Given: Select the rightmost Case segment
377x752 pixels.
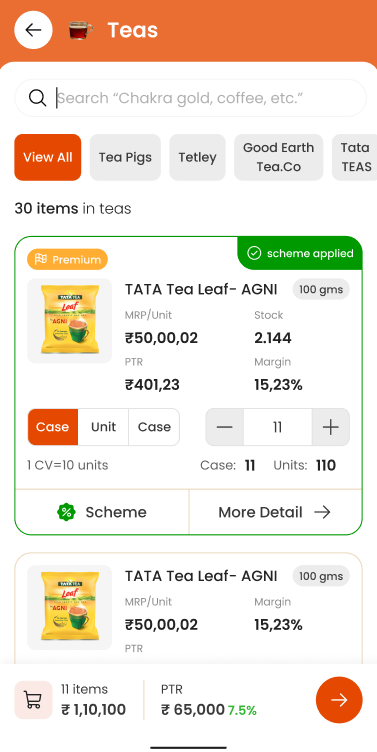Looking at the screenshot, I should point(154,427).
